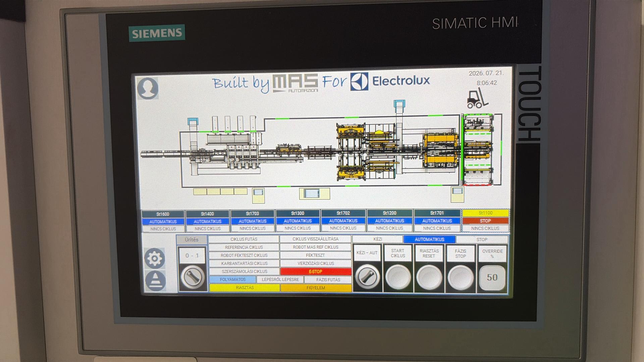Tap the red E-STOP indicator

point(316,271)
